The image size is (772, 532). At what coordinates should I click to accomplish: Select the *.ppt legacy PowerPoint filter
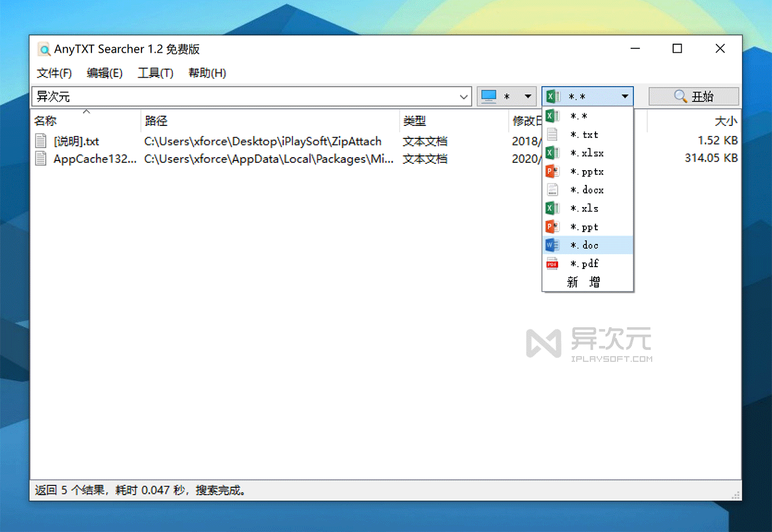(x=584, y=226)
